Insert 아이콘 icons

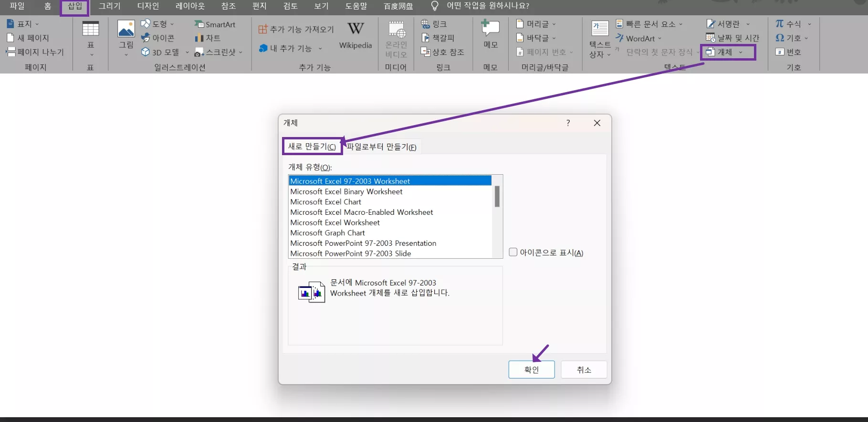coord(157,38)
